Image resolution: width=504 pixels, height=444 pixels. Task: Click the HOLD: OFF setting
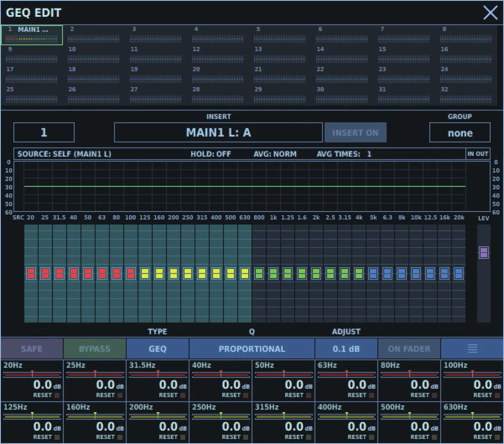coord(211,154)
